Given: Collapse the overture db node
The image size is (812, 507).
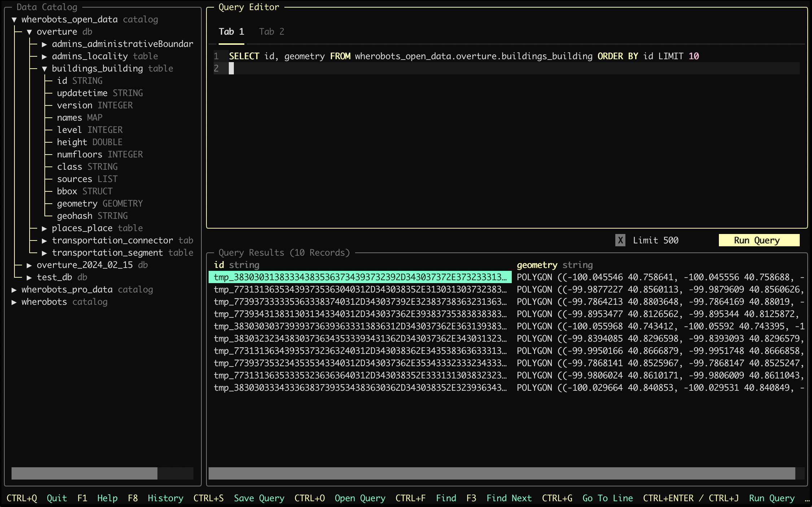Looking at the screenshot, I should point(29,32).
